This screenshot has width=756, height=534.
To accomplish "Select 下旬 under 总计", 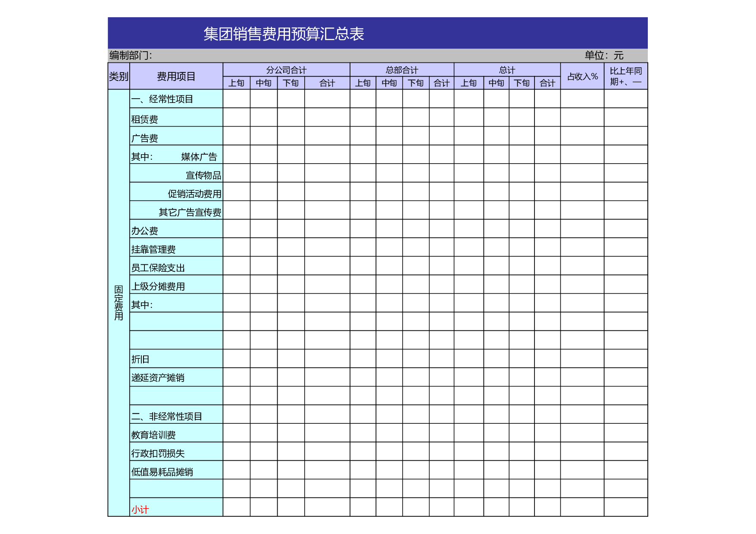I will (x=522, y=83).
